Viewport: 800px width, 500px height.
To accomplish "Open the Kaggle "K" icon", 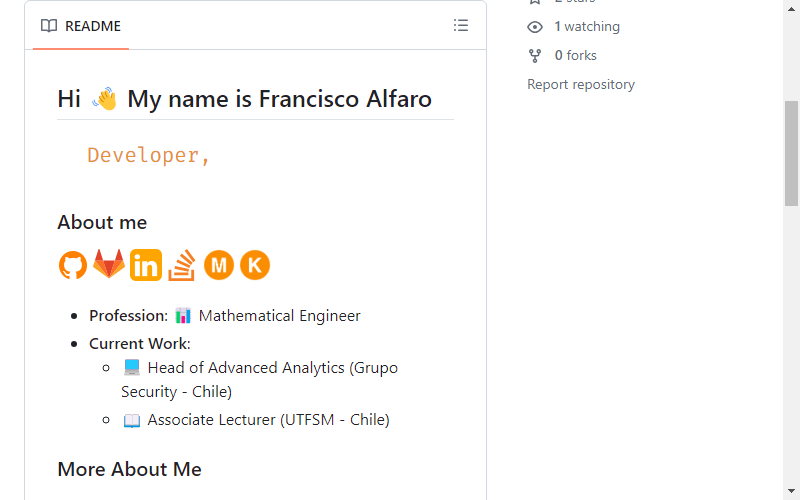I will [255, 265].
